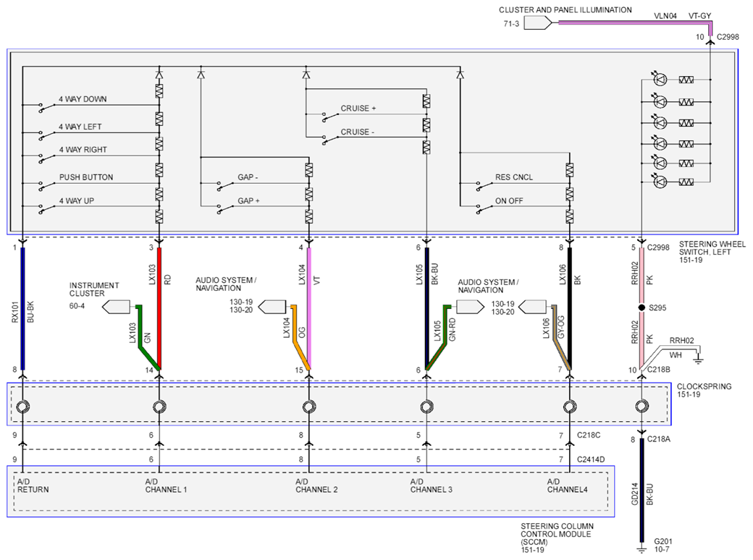Screen dimensions: 753x560
Task: Click the S295 splice label
Action: 657,307
